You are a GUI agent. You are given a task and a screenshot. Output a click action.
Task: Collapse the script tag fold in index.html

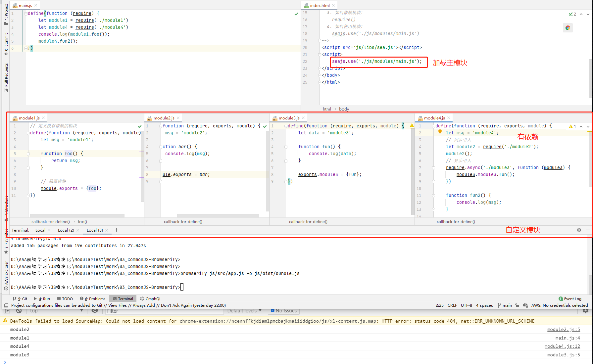click(x=320, y=54)
